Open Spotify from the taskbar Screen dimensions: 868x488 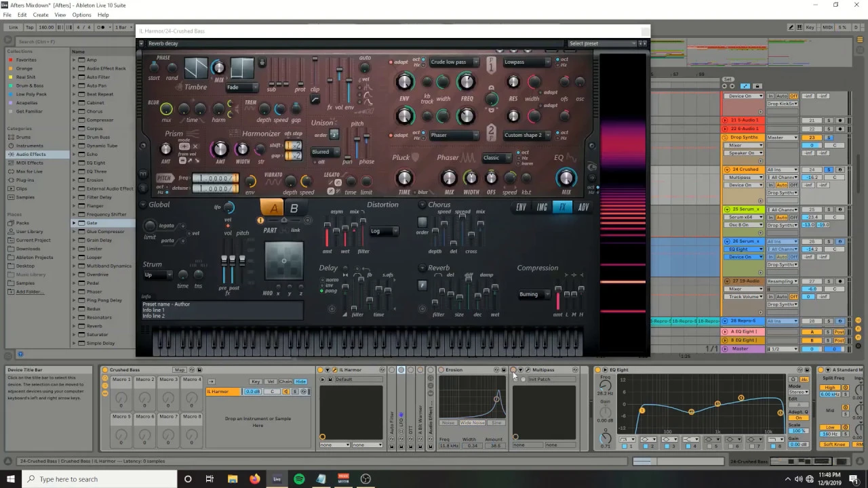[299, 479]
